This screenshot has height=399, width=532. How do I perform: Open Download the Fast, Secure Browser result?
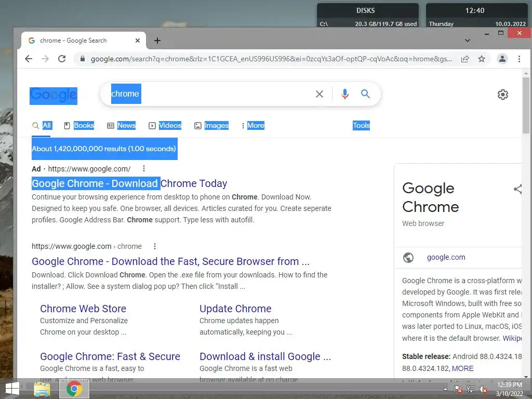pyautogui.click(x=170, y=261)
